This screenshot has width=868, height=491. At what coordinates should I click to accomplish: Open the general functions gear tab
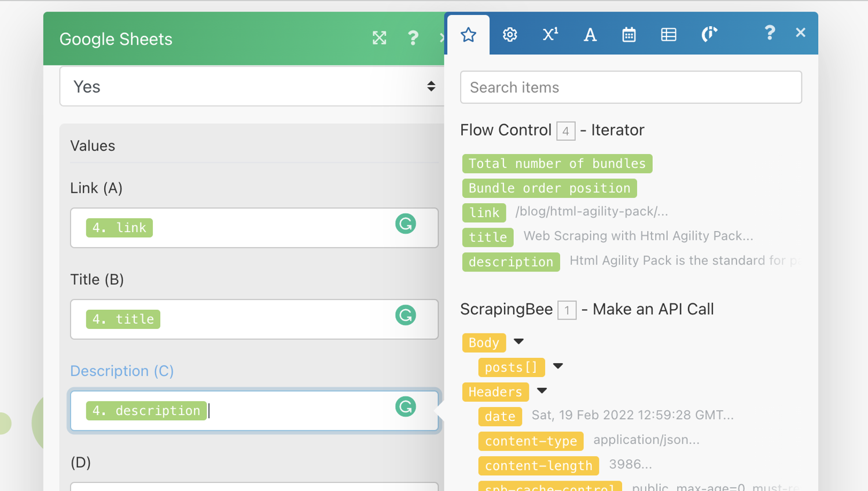[509, 35]
